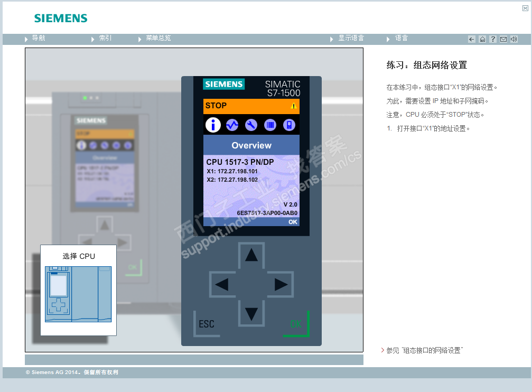Screen dimensions: 532x392
Task: Click copyright Siemens AG 2014 footer text
Action: pyautogui.click(x=72, y=372)
